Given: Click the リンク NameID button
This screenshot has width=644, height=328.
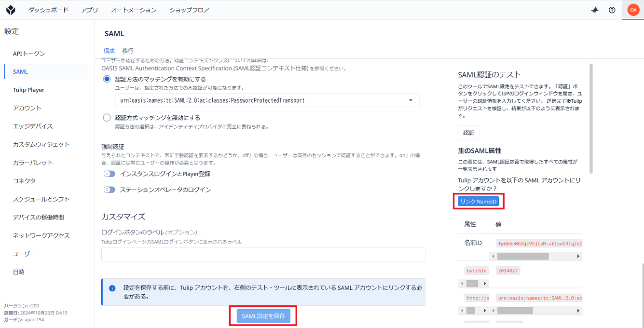Looking at the screenshot, I should (x=478, y=202).
